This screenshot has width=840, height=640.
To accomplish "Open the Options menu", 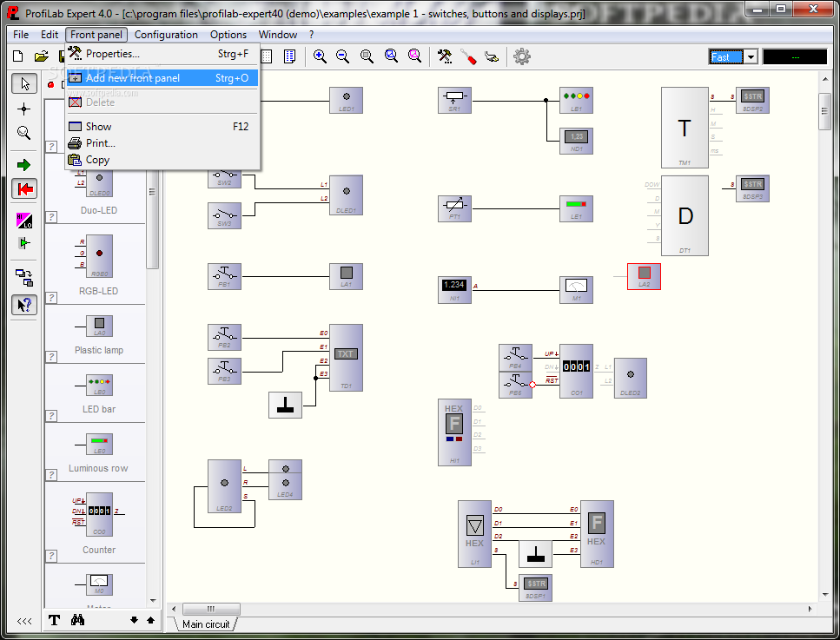I will tap(228, 34).
